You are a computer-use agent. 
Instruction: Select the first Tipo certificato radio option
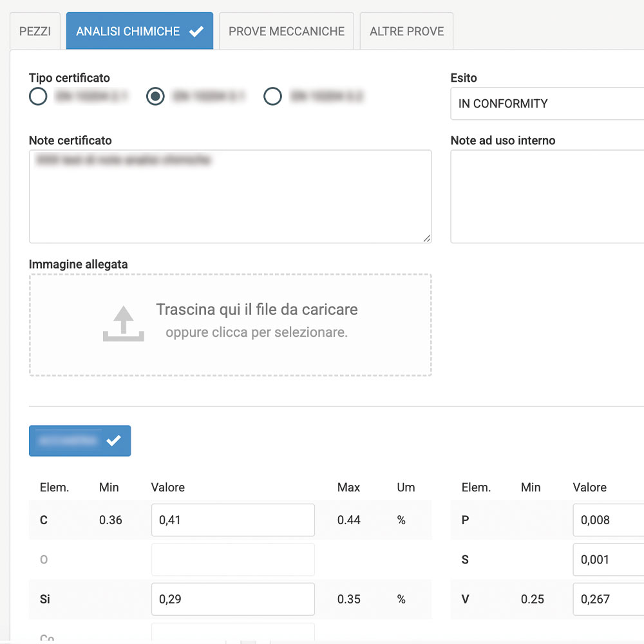click(38, 97)
